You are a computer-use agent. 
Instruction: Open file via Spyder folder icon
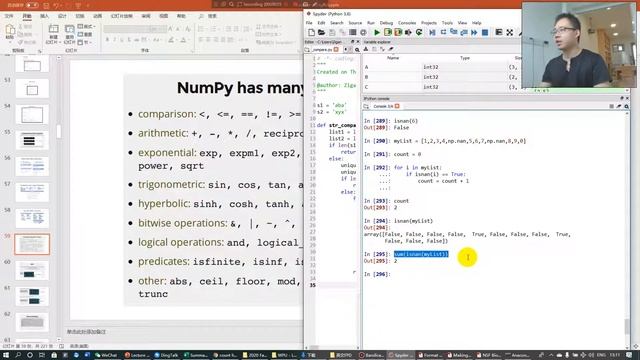pyautogui.click(x=322, y=32)
